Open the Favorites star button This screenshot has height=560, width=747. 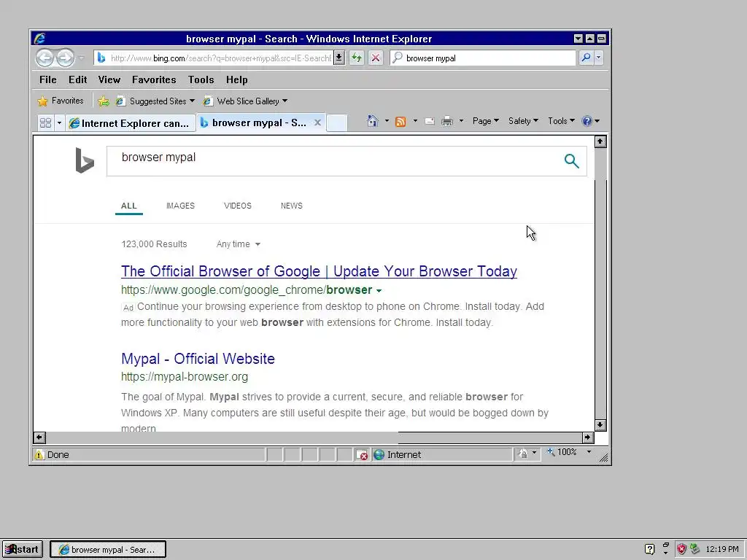tap(61, 101)
